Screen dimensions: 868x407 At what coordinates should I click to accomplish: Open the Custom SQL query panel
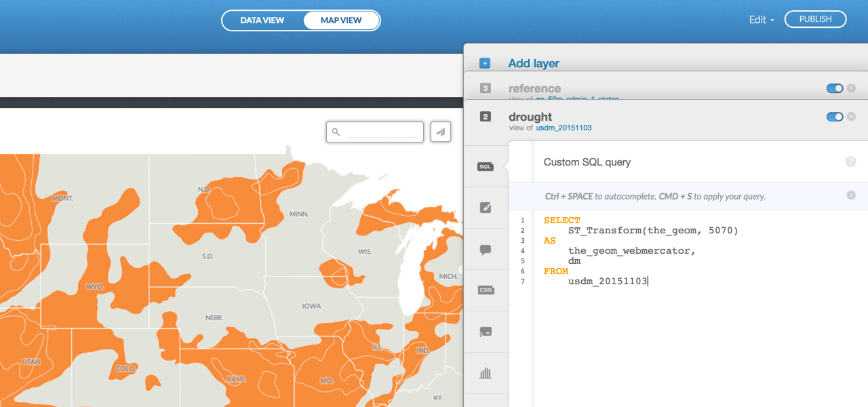(x=486, y=166)
